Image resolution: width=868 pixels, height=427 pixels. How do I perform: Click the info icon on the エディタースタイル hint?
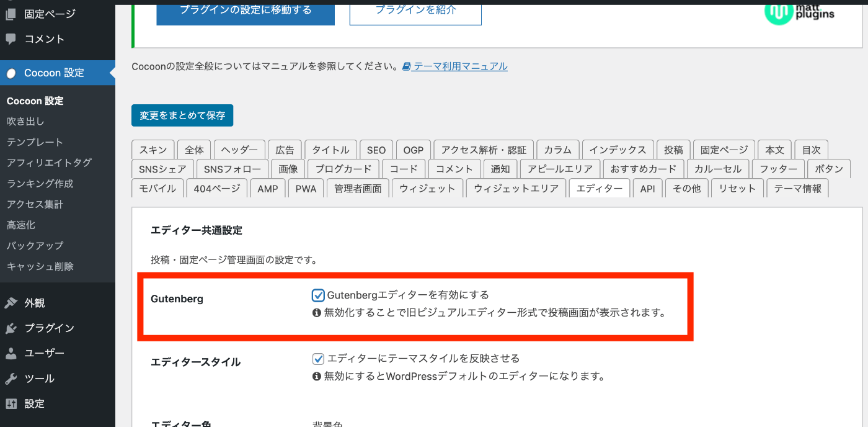(317, 376)
